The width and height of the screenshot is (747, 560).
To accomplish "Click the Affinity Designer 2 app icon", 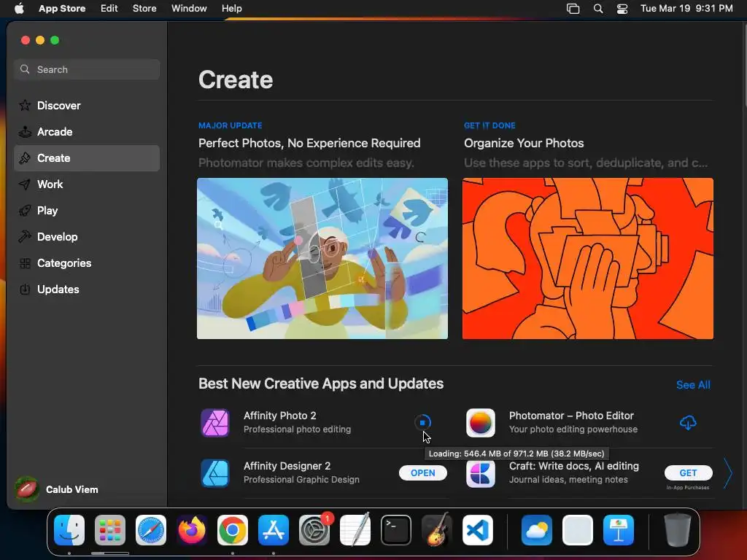I will tap(215, 472).
